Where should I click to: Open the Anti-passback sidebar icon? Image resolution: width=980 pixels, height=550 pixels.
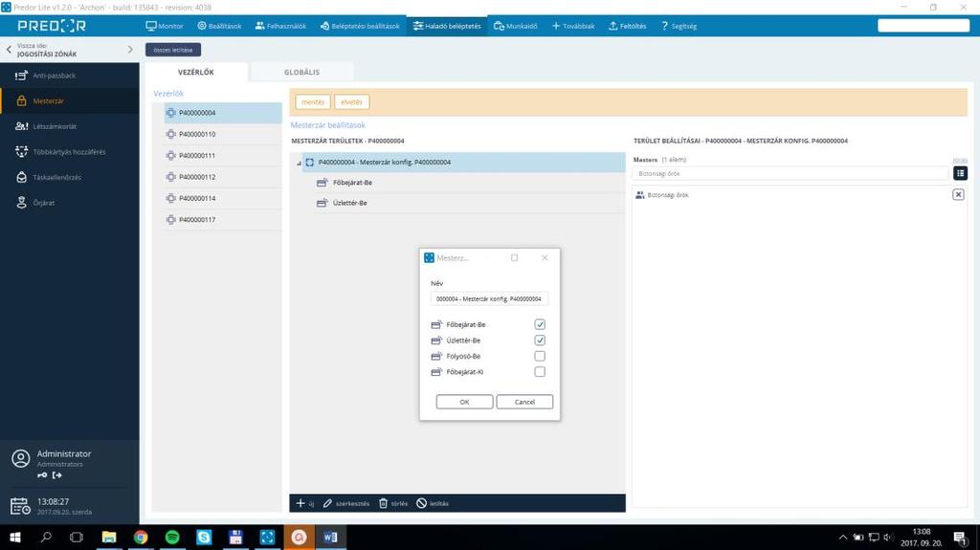pyautogui.click(x=21, y=75)
